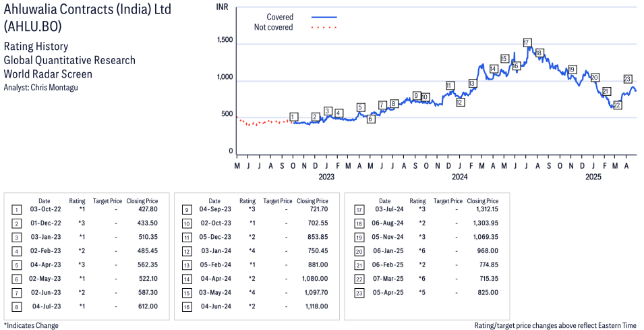Image resolution: width=644 pixels, height=330 pixels.
Task: Select chart marker 13 on the chart
Action: point(472,84)
